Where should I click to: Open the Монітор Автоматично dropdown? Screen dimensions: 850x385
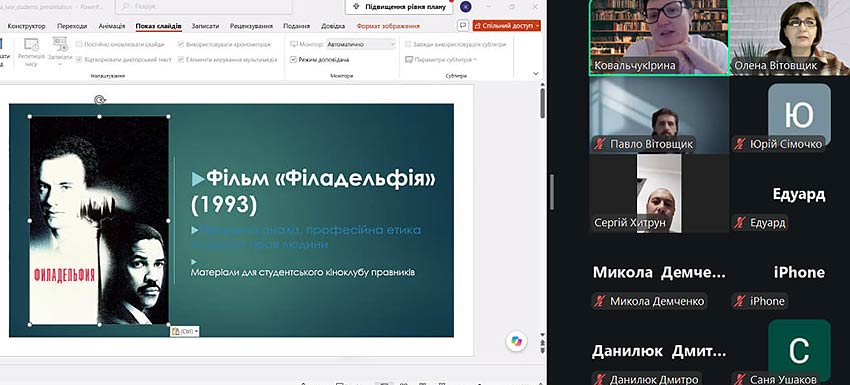point(360,44)
